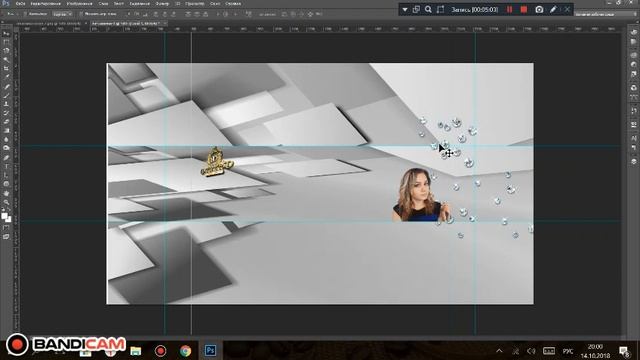Take a screenshot with Bandicam camera icon
The height and width of the screenshot is (360, 640).
(x=539, y=9)
